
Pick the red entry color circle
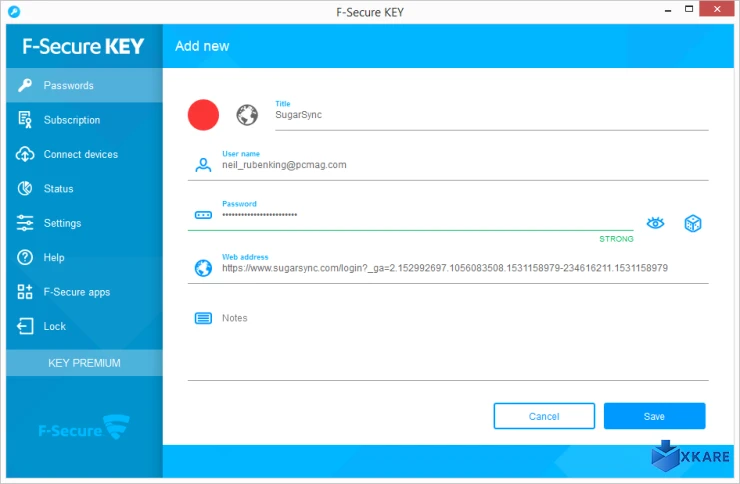click(x=203, y=115)
